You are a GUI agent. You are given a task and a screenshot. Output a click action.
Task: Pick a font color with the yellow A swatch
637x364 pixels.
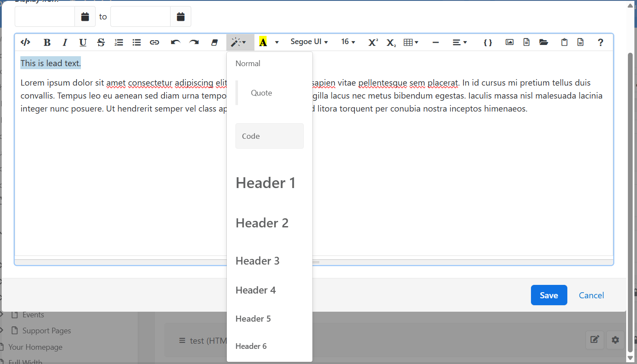pos(263,42)
